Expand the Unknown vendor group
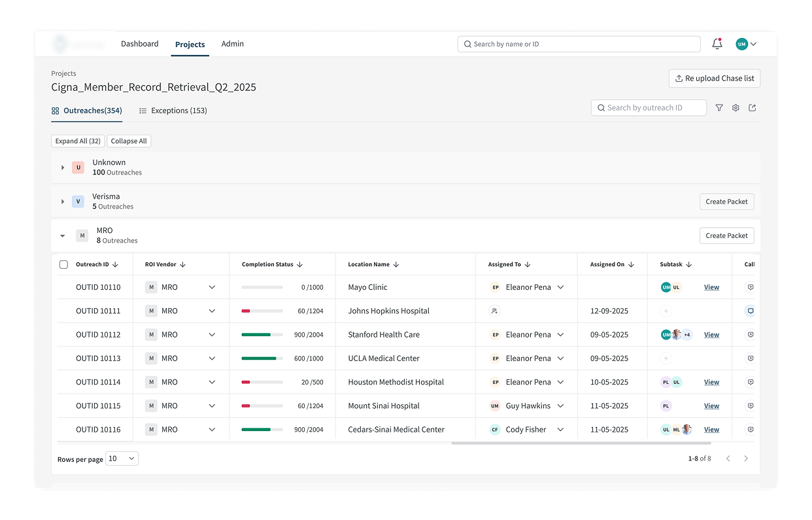812x520 pixels. (63, 167)
